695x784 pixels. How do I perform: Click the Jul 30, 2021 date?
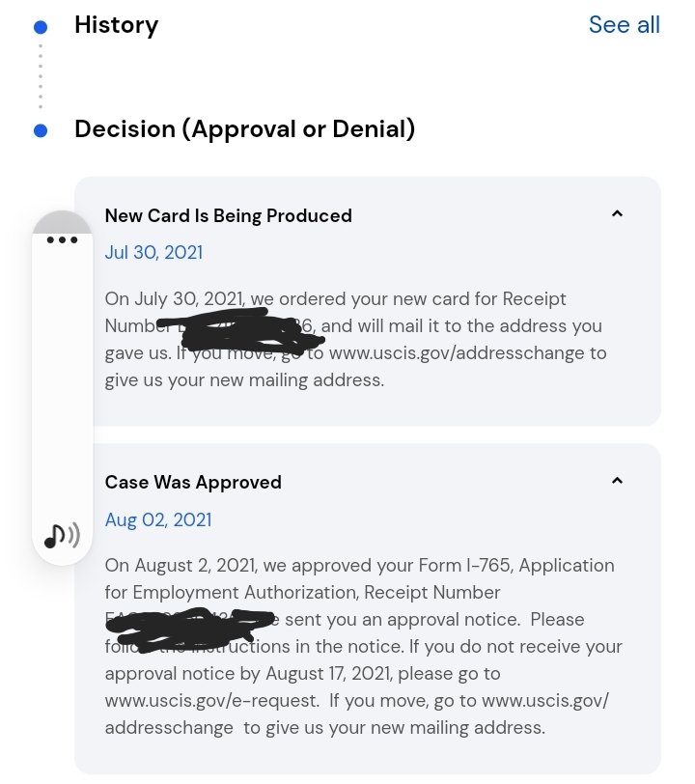click(x=153, y=253)
